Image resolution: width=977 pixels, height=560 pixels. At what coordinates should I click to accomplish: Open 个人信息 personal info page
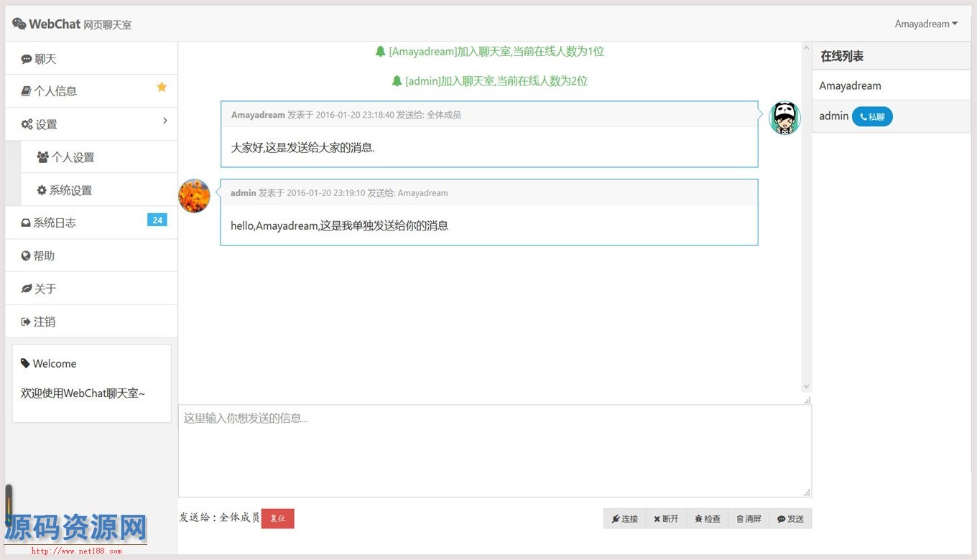[x=91, y=91]
